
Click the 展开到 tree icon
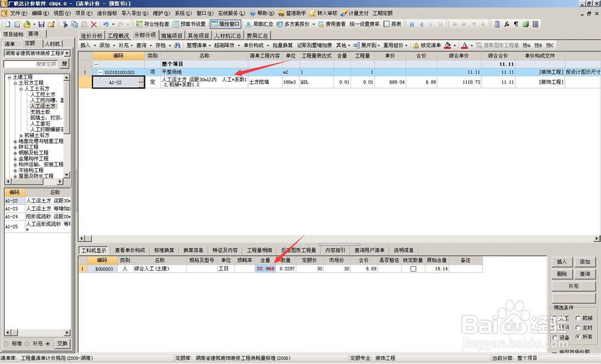356,45
